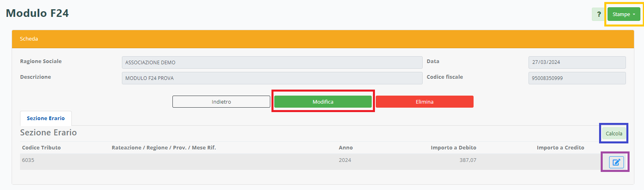Click the edit pencil icon for tributo 6035
The width and height of the screenshot is (644, 190).
click(616, 162)
